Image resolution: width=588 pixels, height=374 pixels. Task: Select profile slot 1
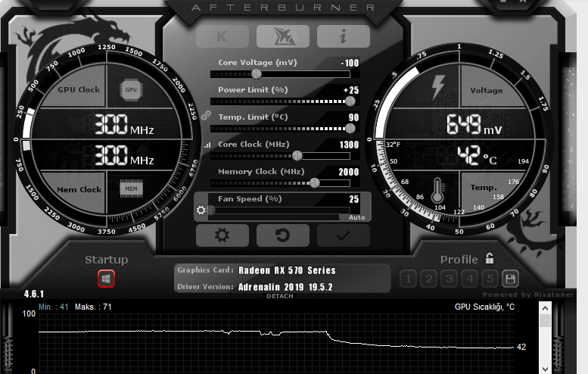409,279
